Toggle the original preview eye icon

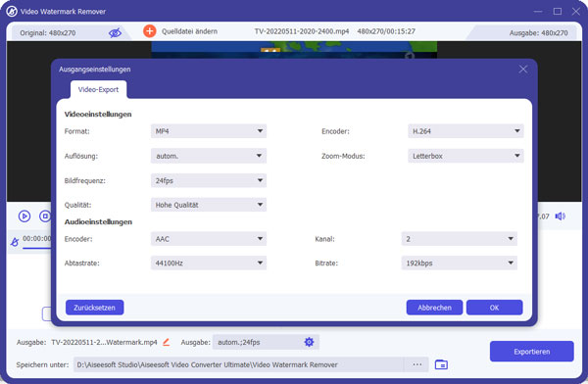[x=115, y=33]
